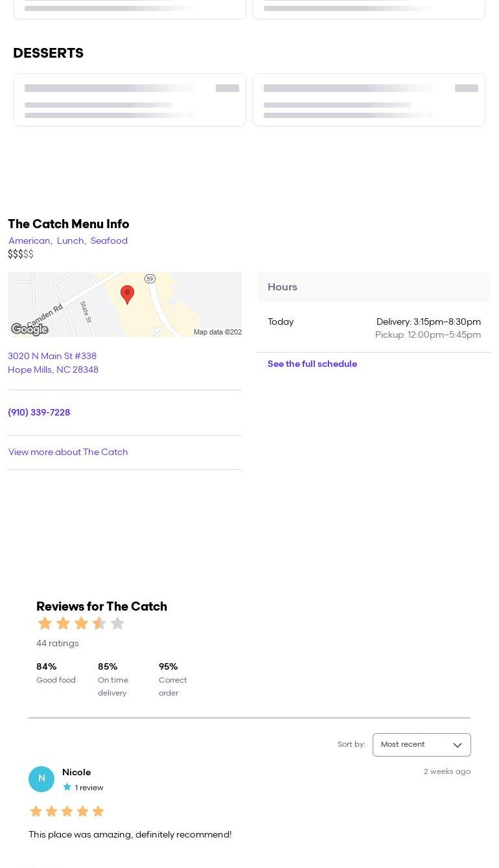Expand See the full schedule

(312, 364)
